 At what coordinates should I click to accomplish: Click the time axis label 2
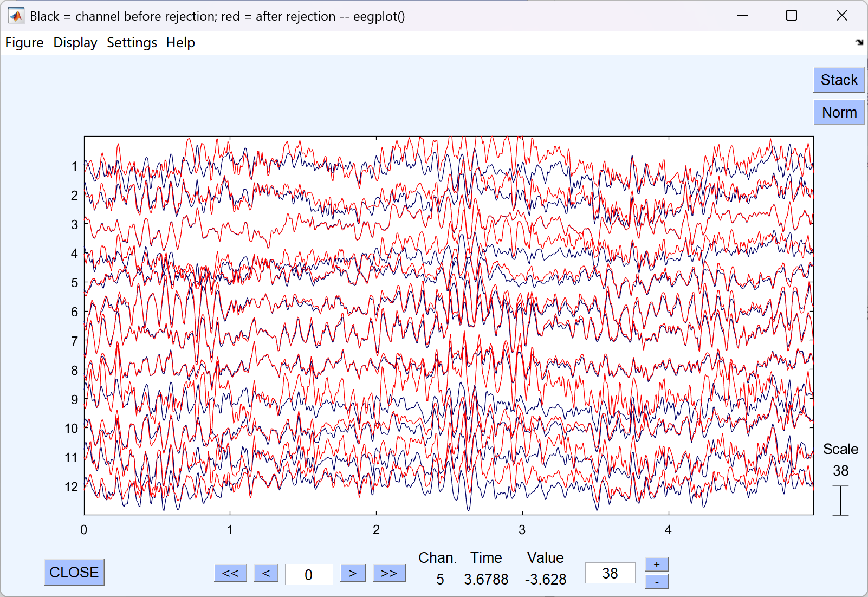click(x=376, y=530)
